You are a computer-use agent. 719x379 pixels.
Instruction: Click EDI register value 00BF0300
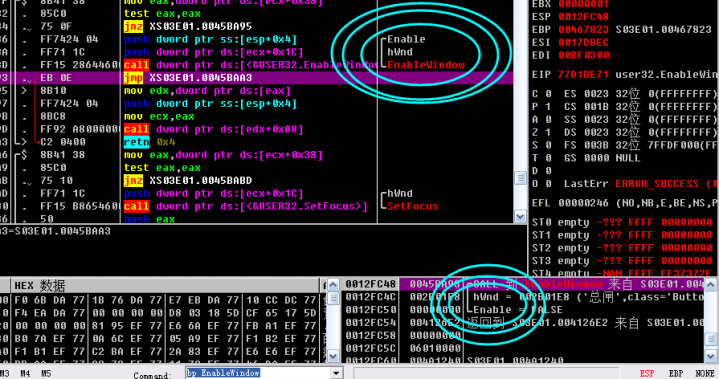point(583,55)
